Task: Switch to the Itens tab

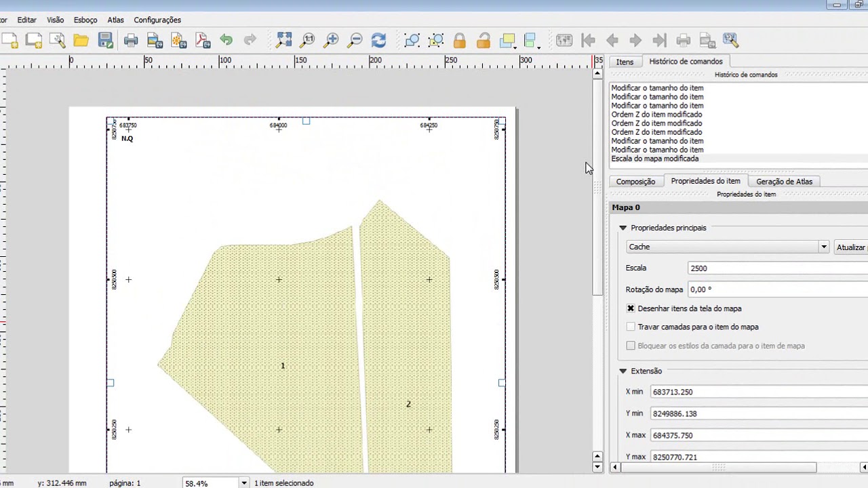Action: coord(625,62)
